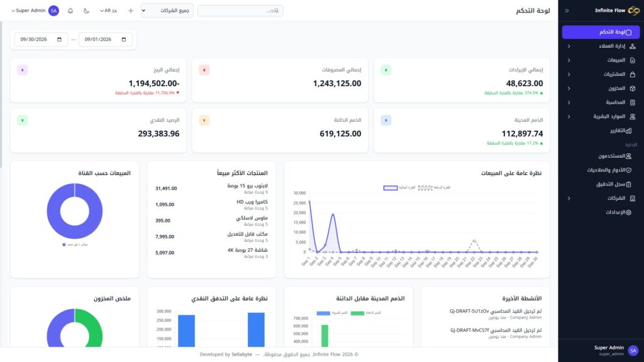Expand الشركات submenu chevron

click(x=569, y=198)
